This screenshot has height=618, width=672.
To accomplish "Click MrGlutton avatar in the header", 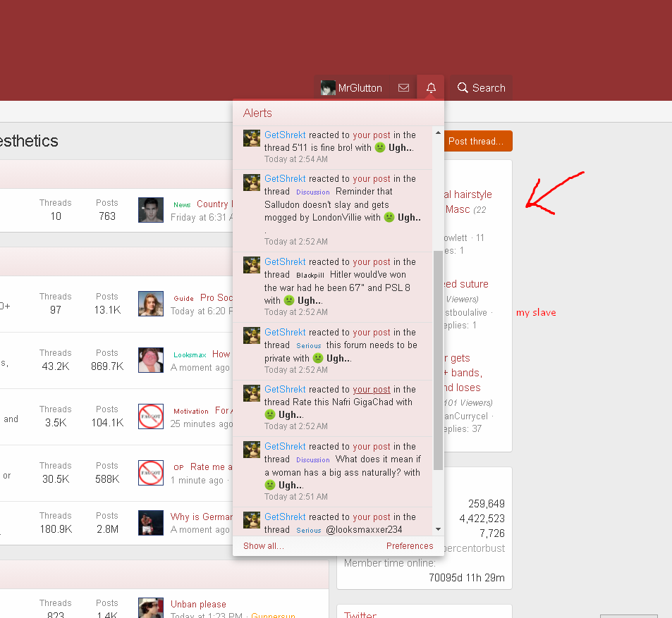I will pos(328,88).
